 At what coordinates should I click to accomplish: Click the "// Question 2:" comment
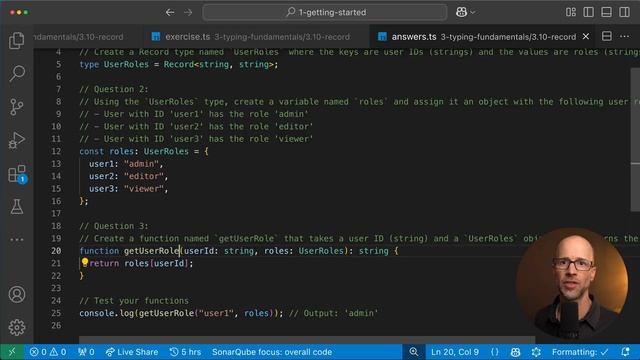[114, 89]
